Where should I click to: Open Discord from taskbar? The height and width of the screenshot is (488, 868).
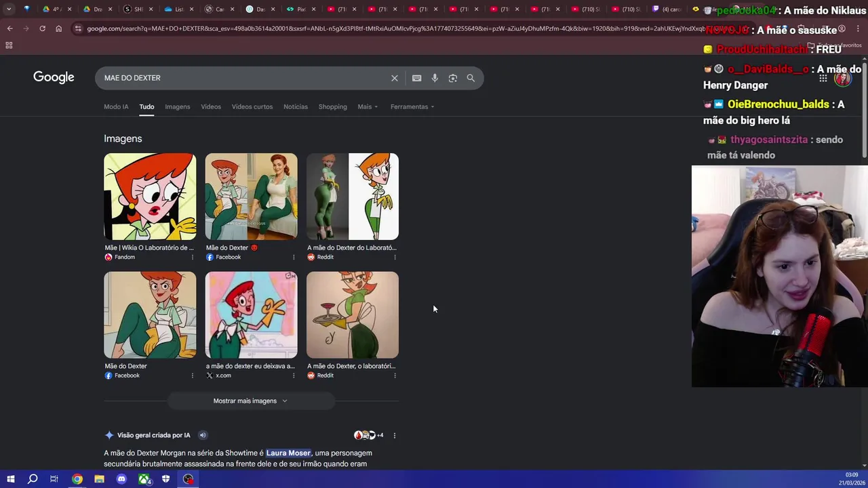(121, 479)
